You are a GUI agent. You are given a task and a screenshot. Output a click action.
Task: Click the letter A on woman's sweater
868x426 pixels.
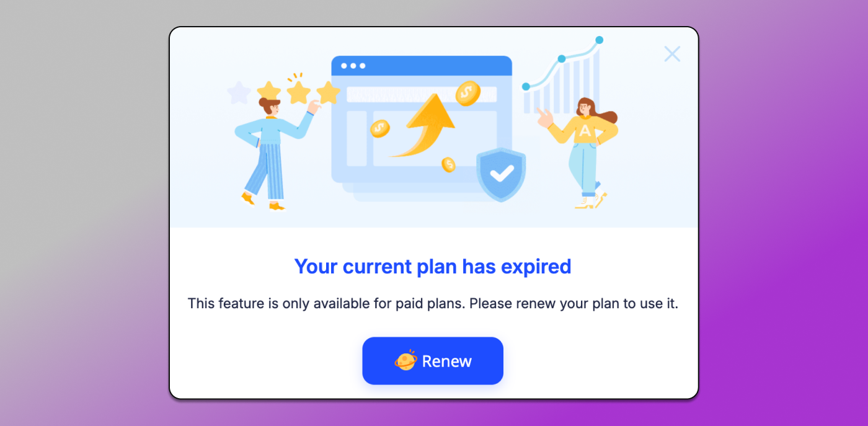point(585,130)
